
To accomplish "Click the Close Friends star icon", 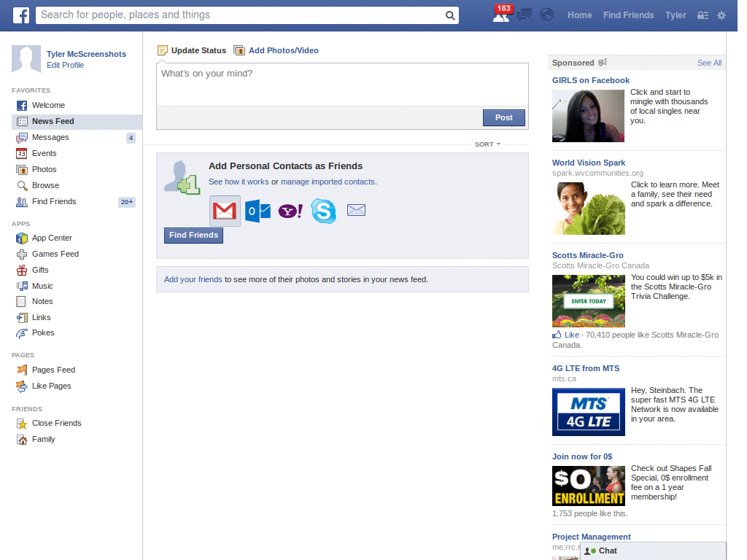I will (x=21, y=424).
